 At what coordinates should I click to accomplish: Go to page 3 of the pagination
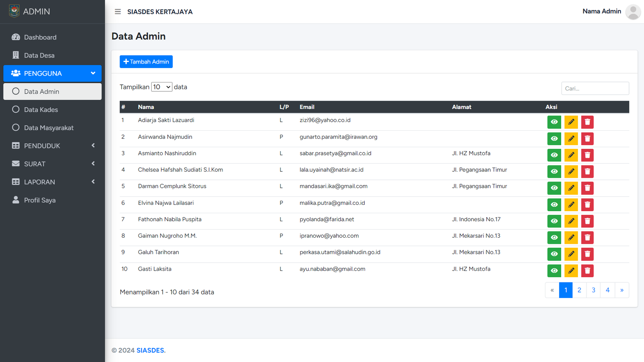pos(593,290)
